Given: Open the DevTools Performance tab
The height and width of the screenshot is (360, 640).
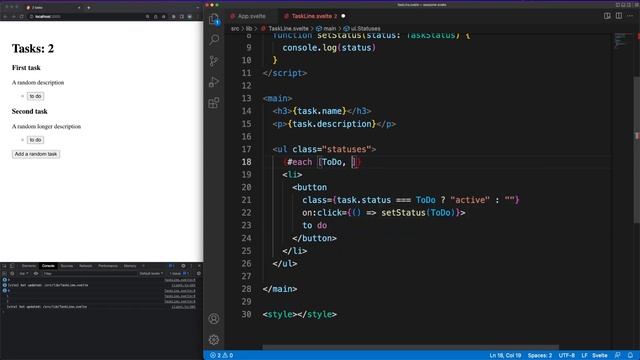Looking at the screenshot, I should [108, 266].
